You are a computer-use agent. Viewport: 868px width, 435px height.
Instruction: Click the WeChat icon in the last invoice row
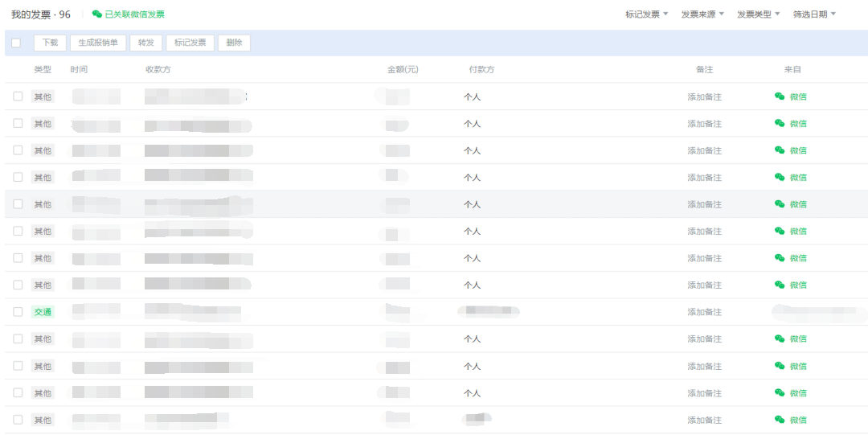point(780,420)
